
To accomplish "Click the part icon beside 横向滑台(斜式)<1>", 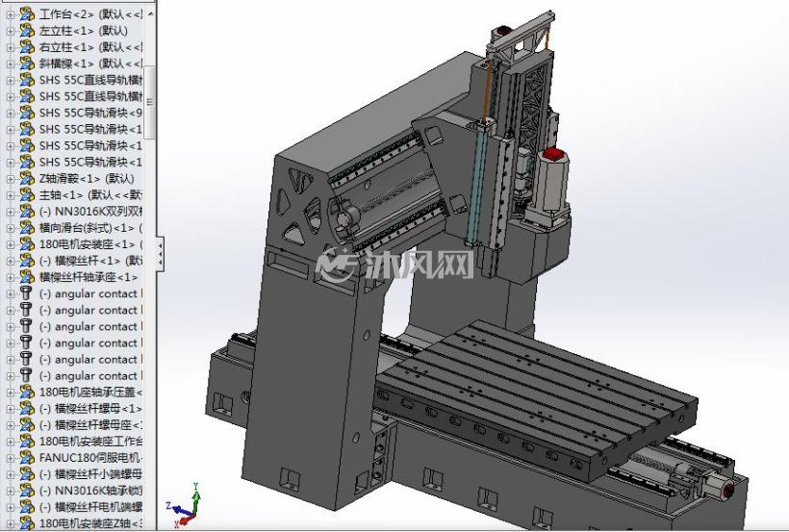I will point(27,228).
